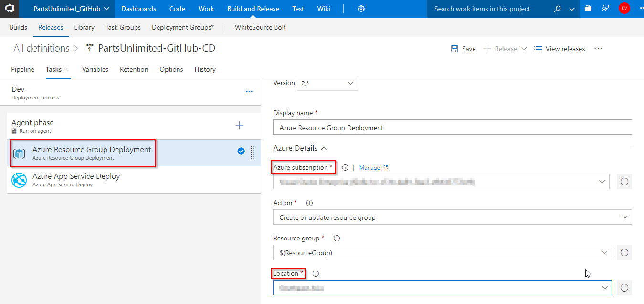Show info for Action field
Screen dimensions: 644x304
pos(309,203)
